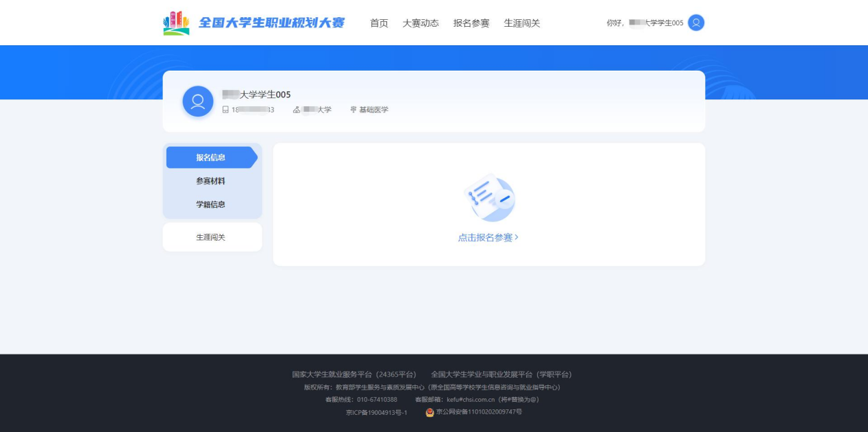The width and height of the screenshot is (868, 432).
Task: Go to the 首页 navigation item
Action: point(379,23)
